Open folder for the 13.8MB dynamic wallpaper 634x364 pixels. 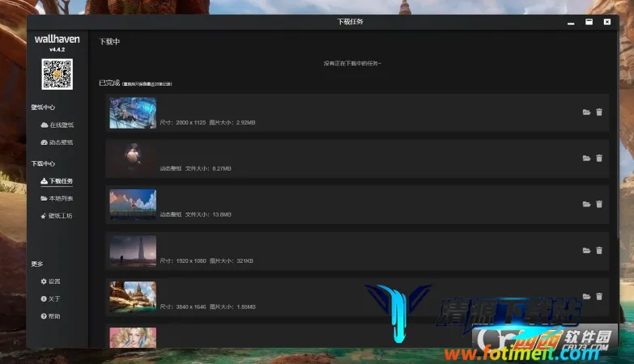tap(586, 205)
